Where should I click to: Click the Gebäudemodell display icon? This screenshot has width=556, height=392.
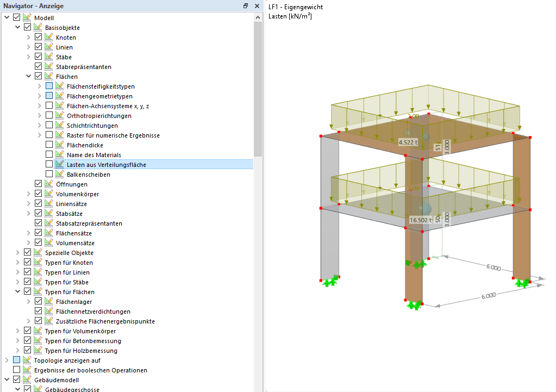[x=27, y=379]
